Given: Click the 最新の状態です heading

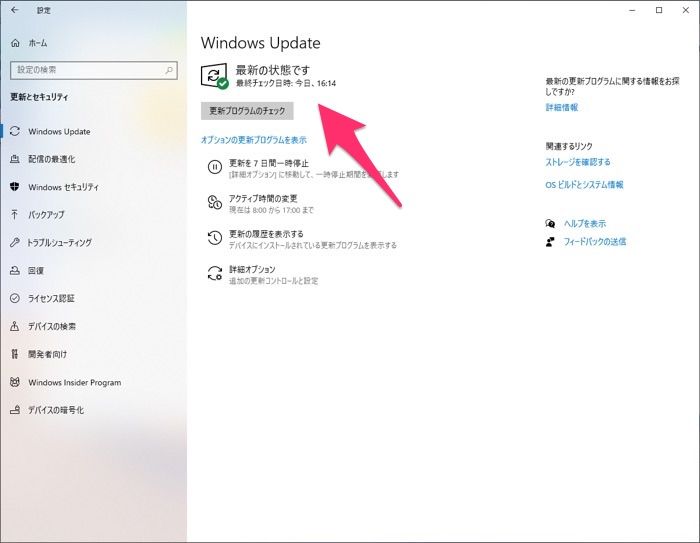Looking at the screenshot, I should (x=272, y=70).
